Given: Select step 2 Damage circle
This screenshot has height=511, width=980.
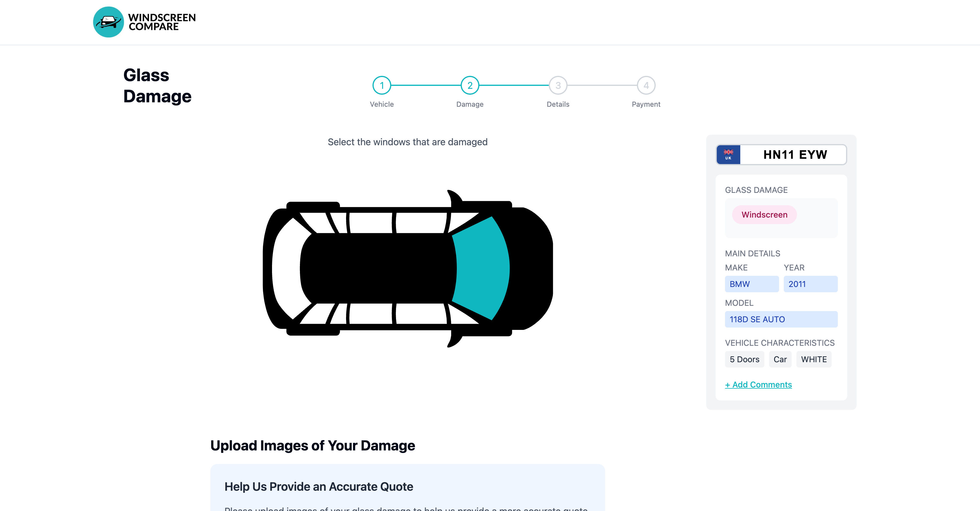Looking at the screenshot, I should click(470, 85).
